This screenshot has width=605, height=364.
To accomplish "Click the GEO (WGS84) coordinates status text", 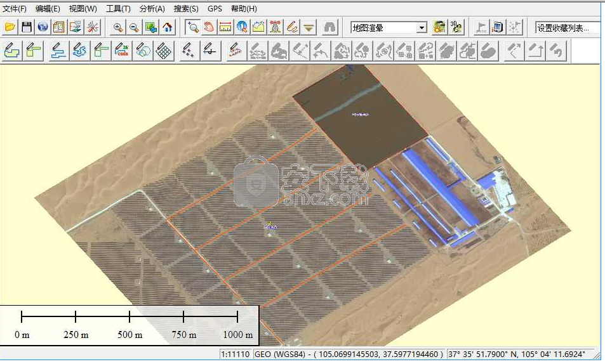I will tap(349, 354).
